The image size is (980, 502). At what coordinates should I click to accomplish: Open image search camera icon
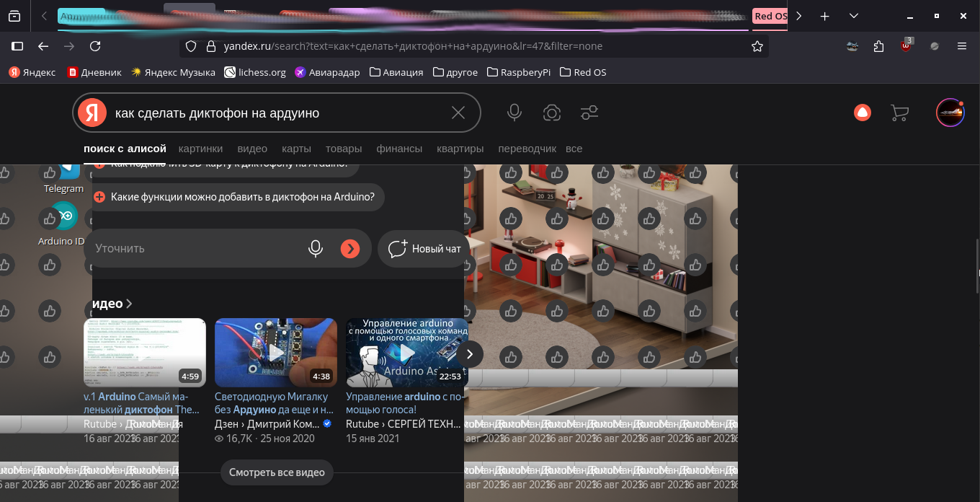[552, 113]
